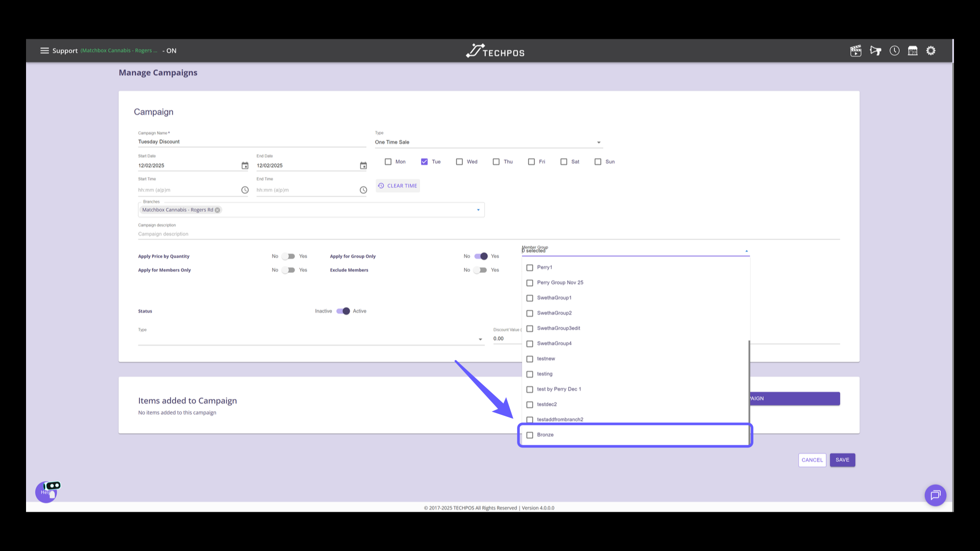
Task: Open the Branches dropdown arrow
Action: click(478, 210)
